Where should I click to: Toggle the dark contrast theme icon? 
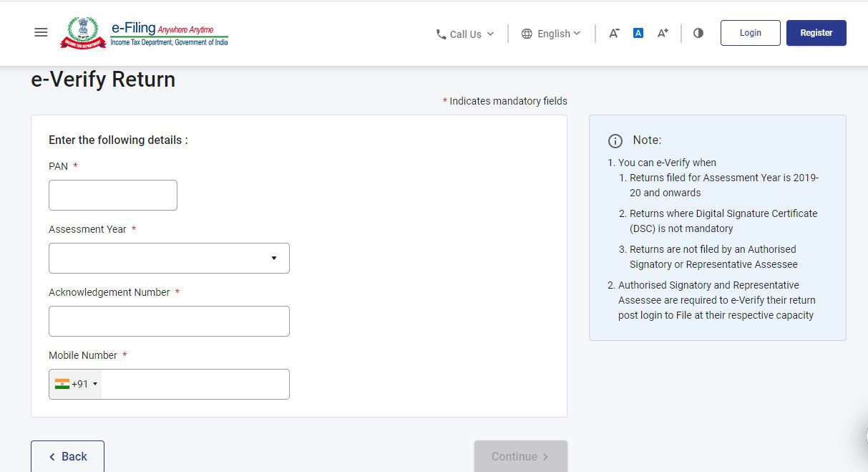coord(698,33)
